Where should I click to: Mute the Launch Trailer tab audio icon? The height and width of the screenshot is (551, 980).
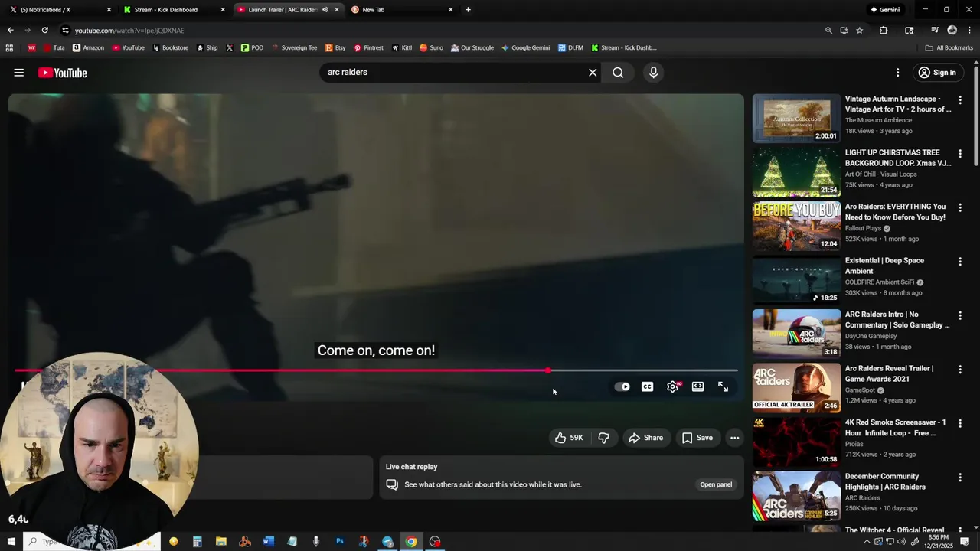click(x=325, y=10)
